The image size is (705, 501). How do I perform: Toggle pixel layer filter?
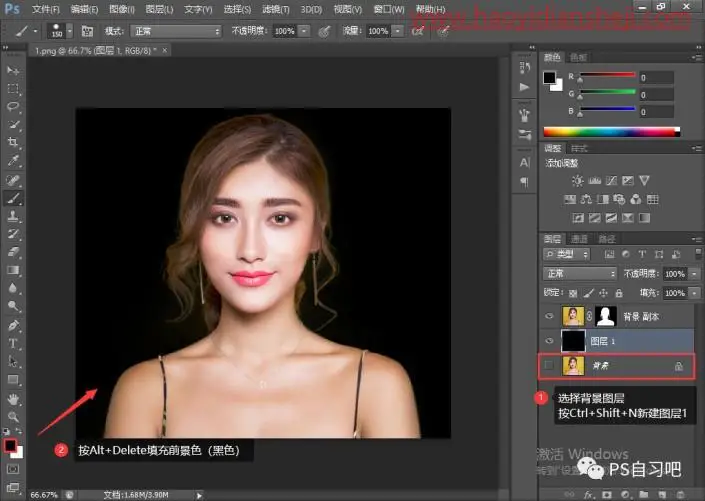point(609,254)
